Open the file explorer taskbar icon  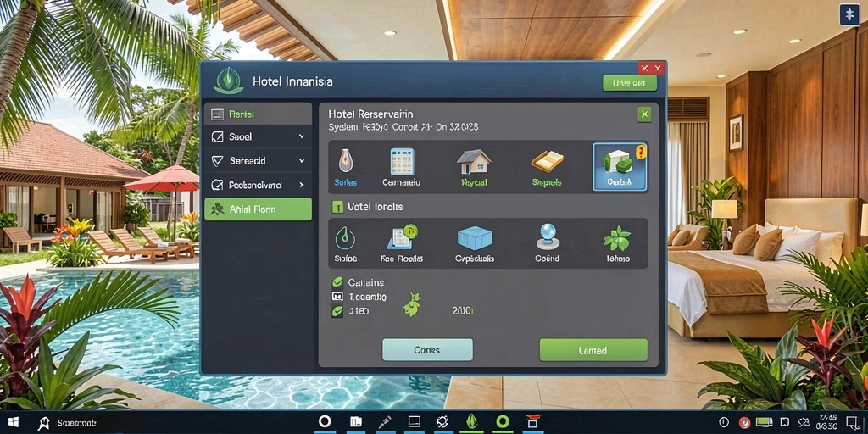[356, 422]
